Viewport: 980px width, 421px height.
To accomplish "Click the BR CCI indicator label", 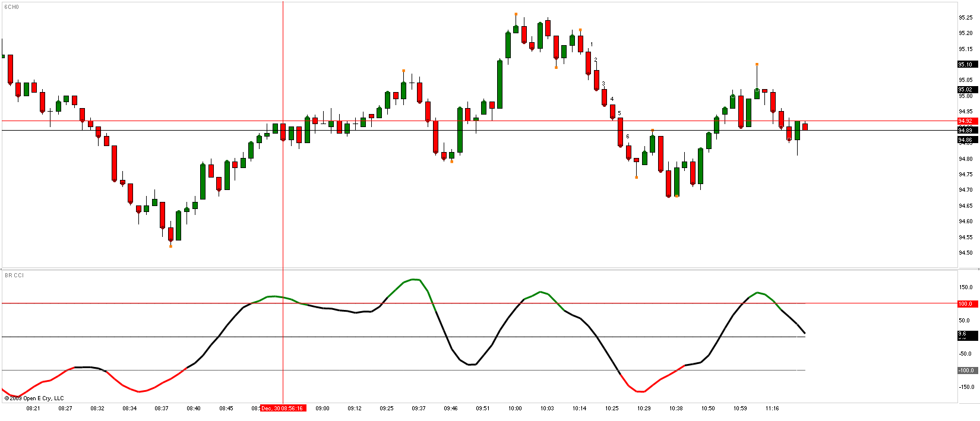I will [14, 276].
